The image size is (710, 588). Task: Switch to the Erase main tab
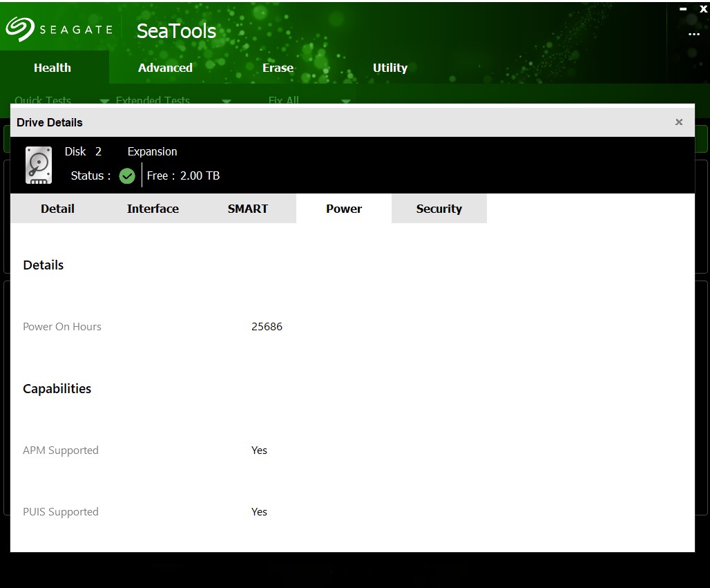[x=278, y=68]
